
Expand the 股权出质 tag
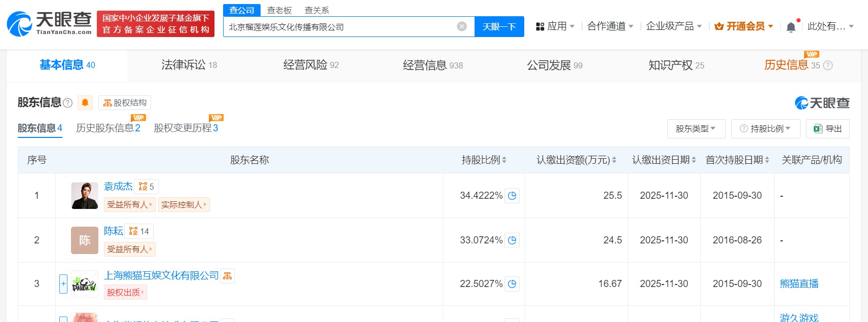(126, 293)
